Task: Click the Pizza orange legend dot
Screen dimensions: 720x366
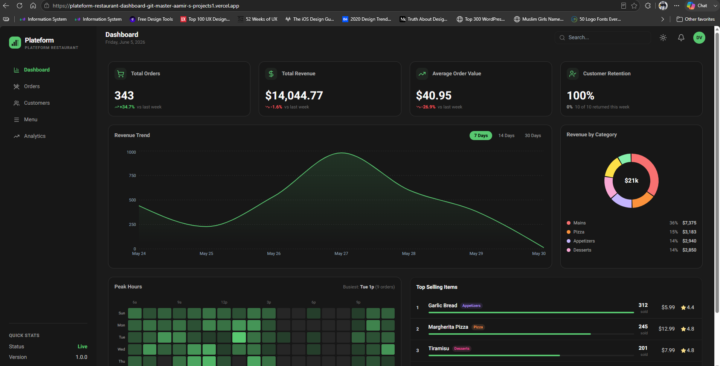Action: pos(568,232)
